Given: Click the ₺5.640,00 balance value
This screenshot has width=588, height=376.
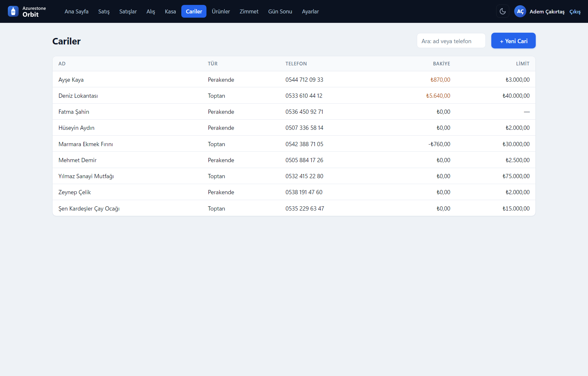Looking at the screenshot, I should pos(438,96).
